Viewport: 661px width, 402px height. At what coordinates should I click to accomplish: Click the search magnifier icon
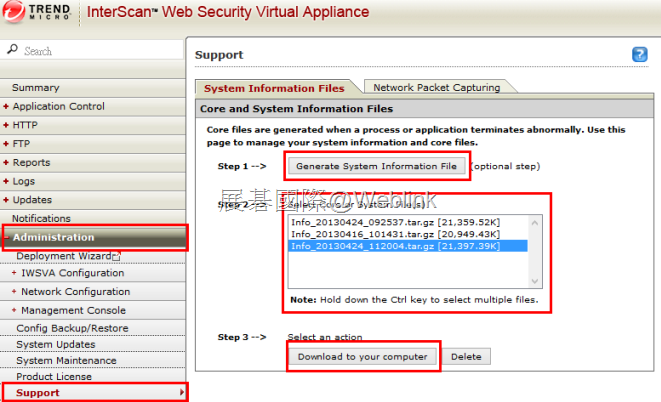[12, 50]
